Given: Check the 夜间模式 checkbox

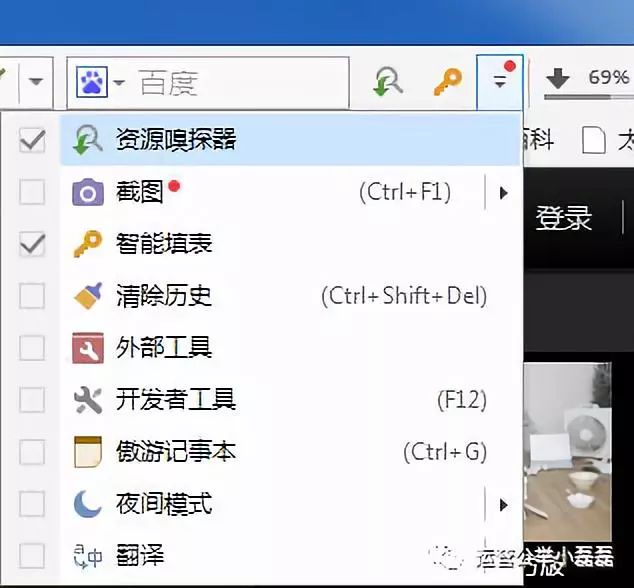Looking at the screenshot, I should tap(32, 504).
